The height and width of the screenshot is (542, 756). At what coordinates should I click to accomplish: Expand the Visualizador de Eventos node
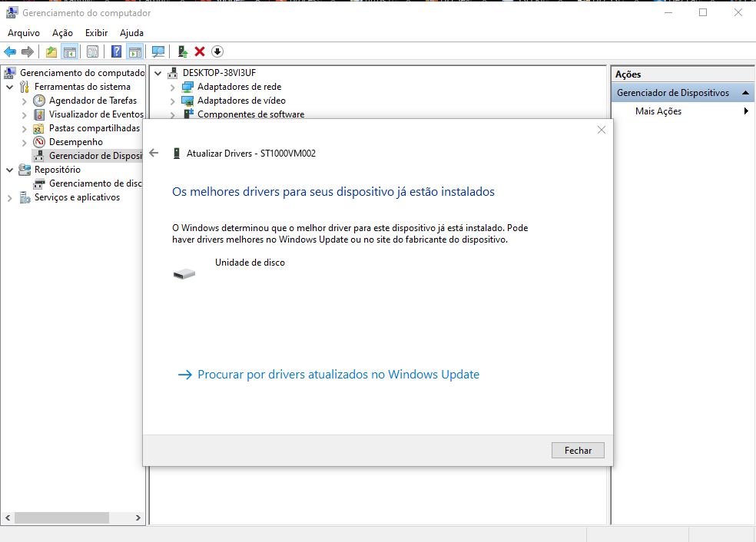(24, 115)
